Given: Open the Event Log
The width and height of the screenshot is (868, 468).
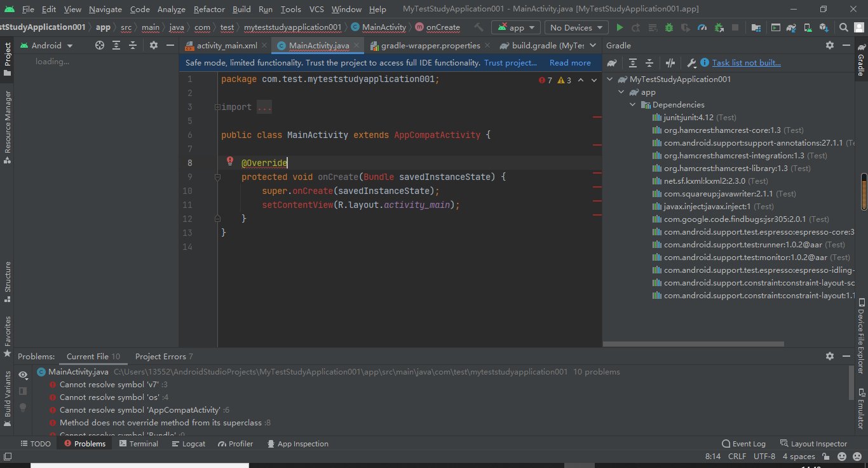Looking at the screenshot, I should (743, 444).
